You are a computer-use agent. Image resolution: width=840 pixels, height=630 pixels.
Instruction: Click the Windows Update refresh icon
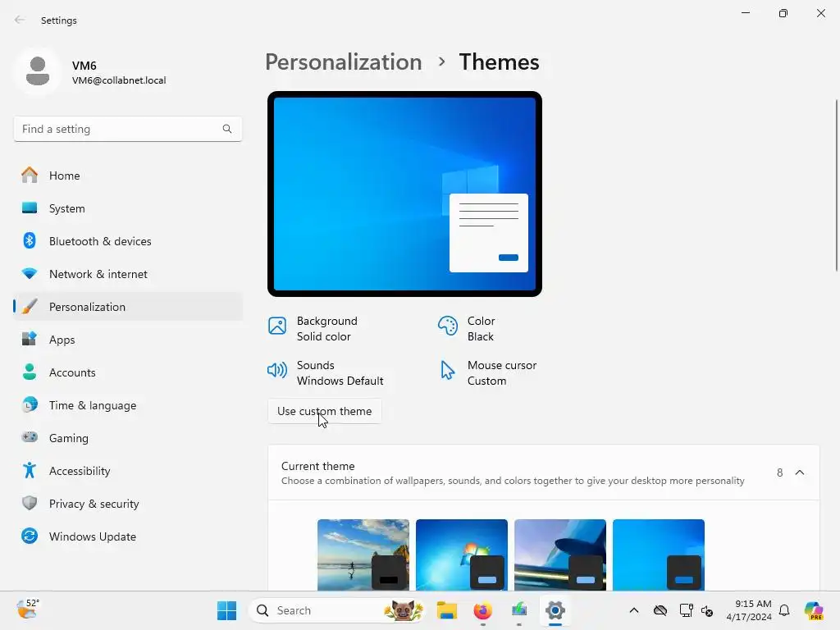[x=30, y=536]
